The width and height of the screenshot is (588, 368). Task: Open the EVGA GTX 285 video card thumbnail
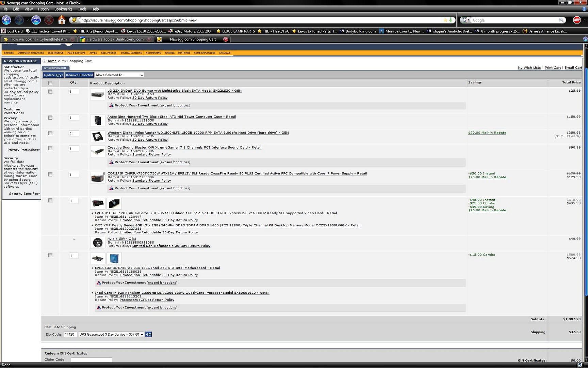click(98, 203)
